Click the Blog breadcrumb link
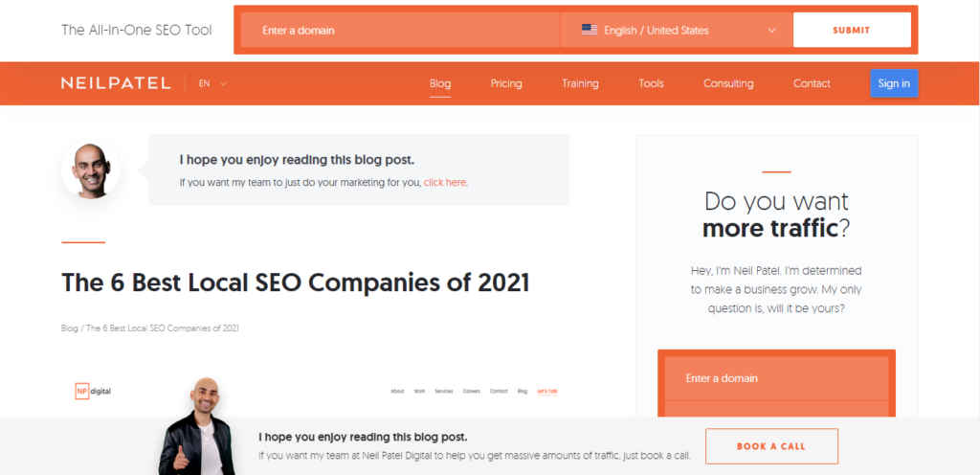 [70, 328]
